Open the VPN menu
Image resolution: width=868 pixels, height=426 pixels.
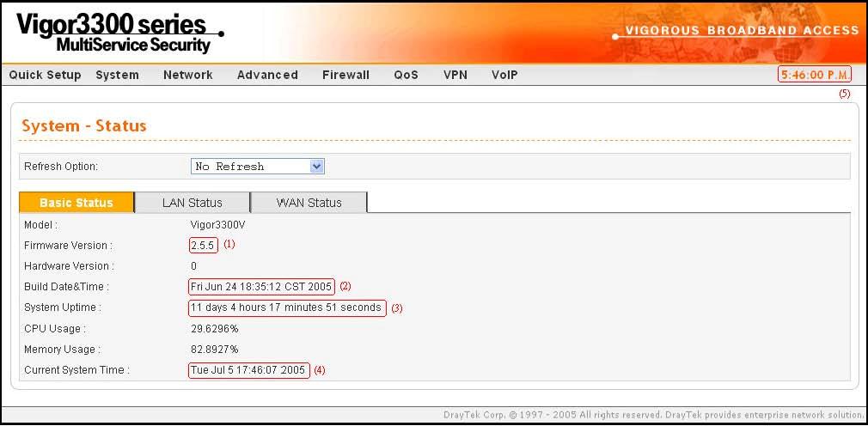pos(455,75)
